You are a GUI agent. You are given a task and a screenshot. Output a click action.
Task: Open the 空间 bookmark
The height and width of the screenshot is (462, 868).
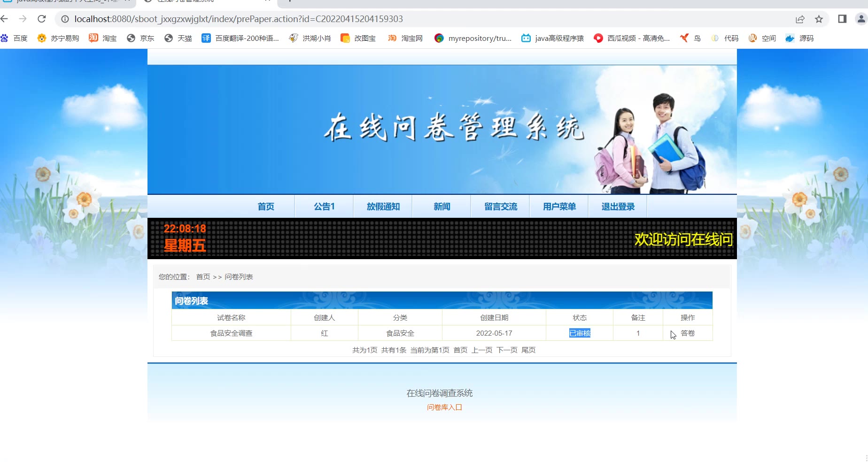click(x=762, y=38)
